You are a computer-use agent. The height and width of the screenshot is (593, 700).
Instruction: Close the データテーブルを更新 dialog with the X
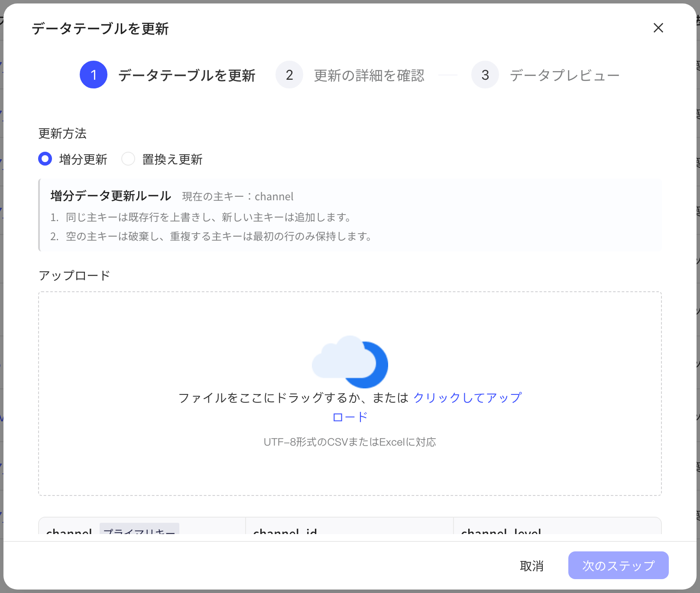pyautogui.click(x=658, y=28)
